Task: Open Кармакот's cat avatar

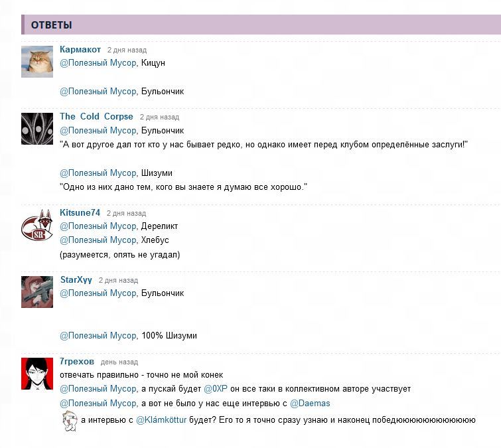Action: (37, 62)
